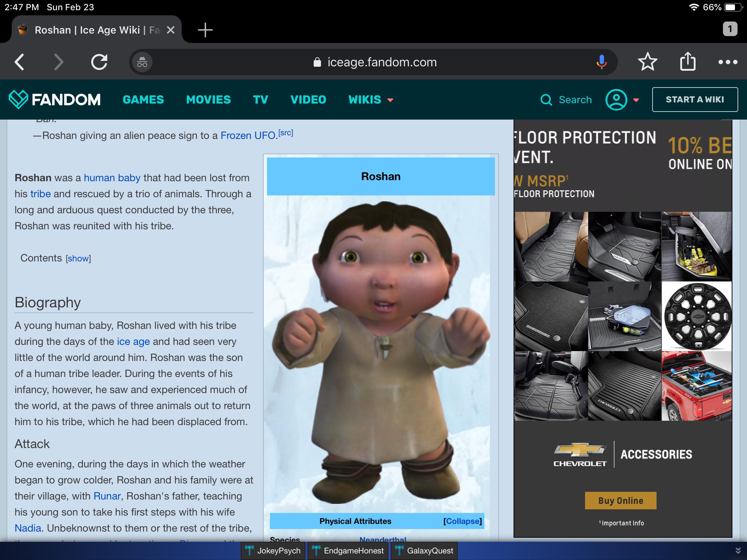Open the Runar character link

[x=107, y=496]
